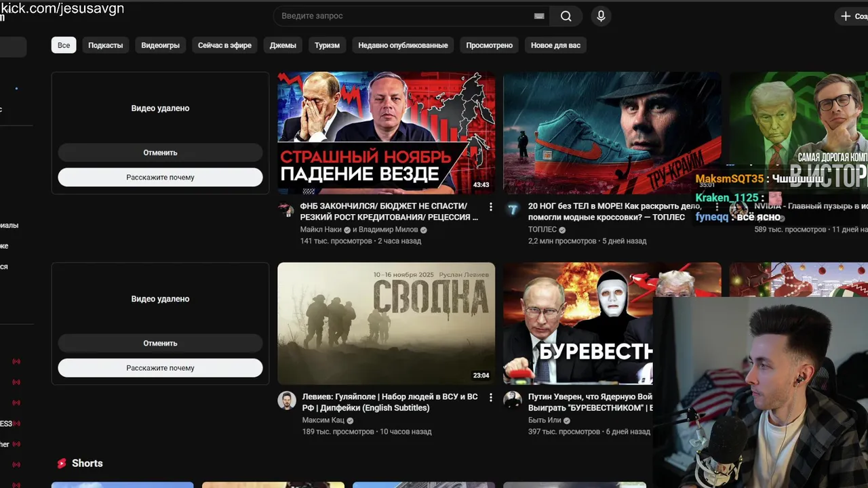868x488 pixels.
Task: Select the Все filter chip
Action: pos(64,45)
